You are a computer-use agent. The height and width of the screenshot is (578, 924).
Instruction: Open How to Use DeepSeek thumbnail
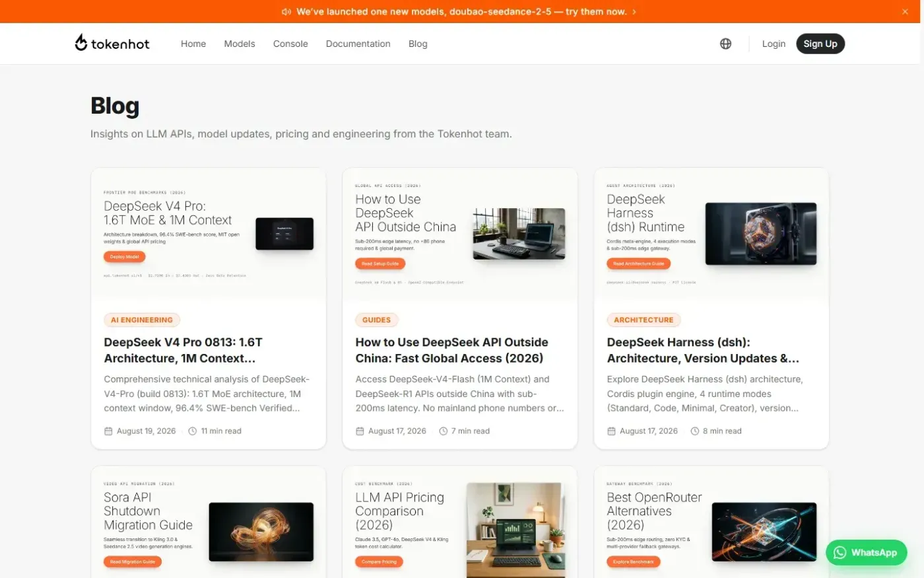click(460, 234)
